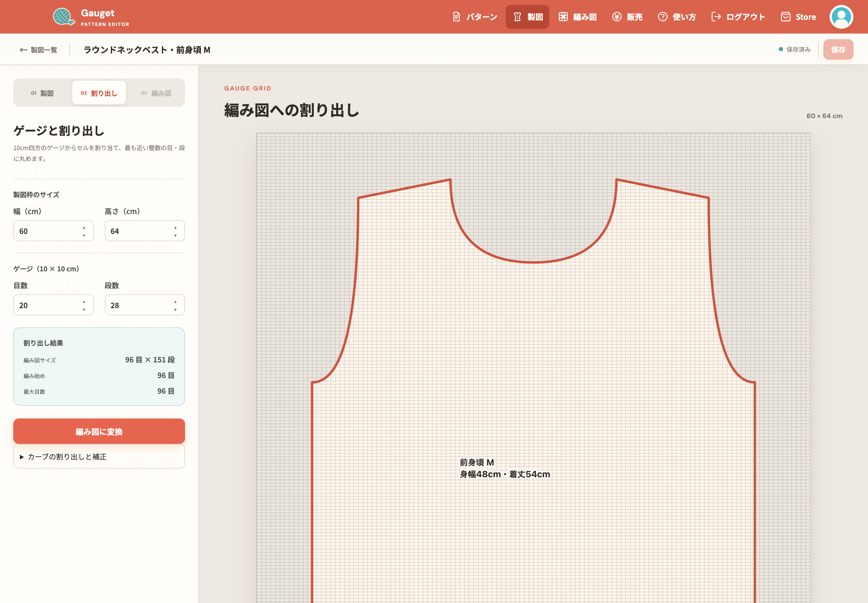
Task: Focus the 目数 stitch count field
Action: point(54,305)
